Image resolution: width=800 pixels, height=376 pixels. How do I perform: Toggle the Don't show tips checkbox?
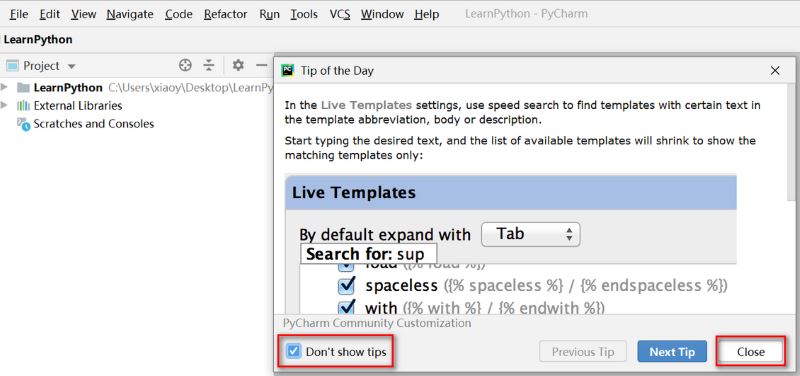pyautogui.click(x=293, y=352)
